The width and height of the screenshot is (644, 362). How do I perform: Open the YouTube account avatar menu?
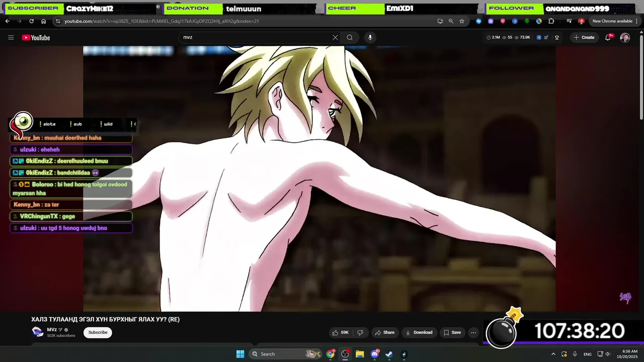click(x=625, y=38)
